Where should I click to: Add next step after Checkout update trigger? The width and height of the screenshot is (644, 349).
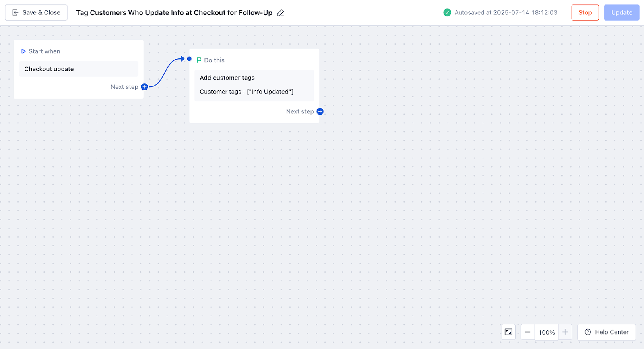coord(144,87)
